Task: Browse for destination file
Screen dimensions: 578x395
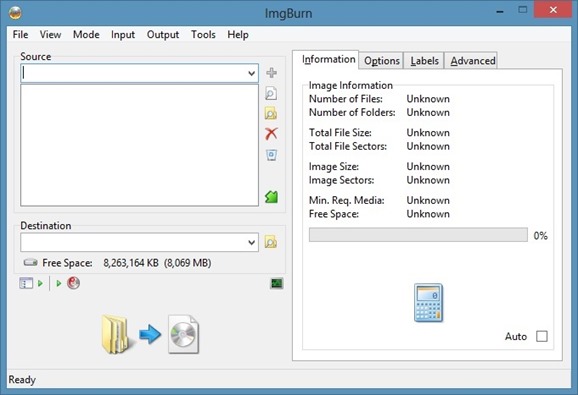Action: [271, 242]
